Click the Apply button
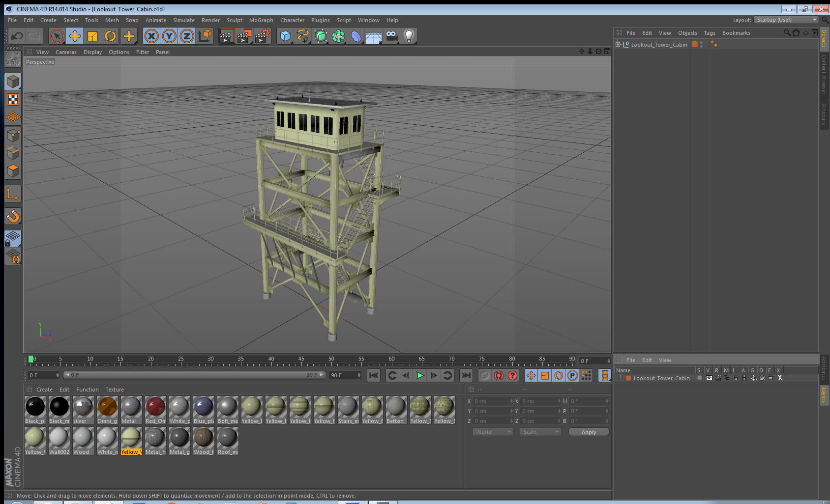This screenshot has height=504, width=830. [x=589, y=432]
